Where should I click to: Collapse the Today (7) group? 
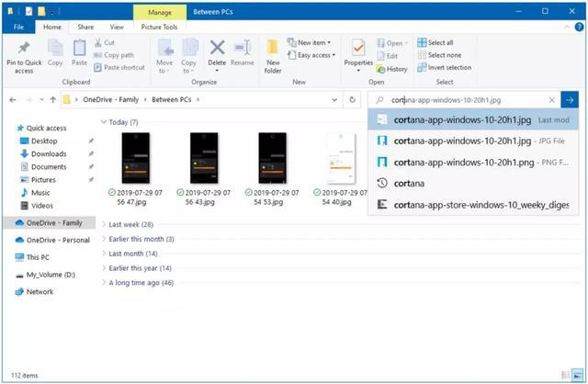tap(104, 122)
